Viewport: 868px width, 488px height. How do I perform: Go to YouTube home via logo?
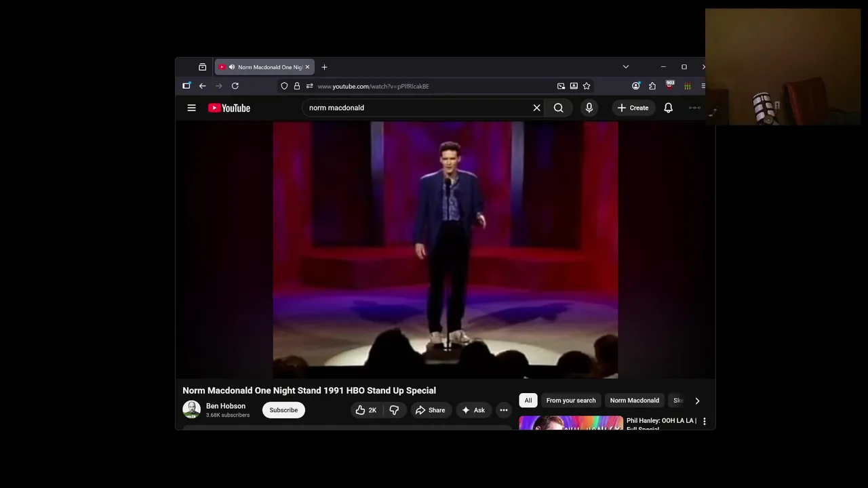click(x=229, y=108)
